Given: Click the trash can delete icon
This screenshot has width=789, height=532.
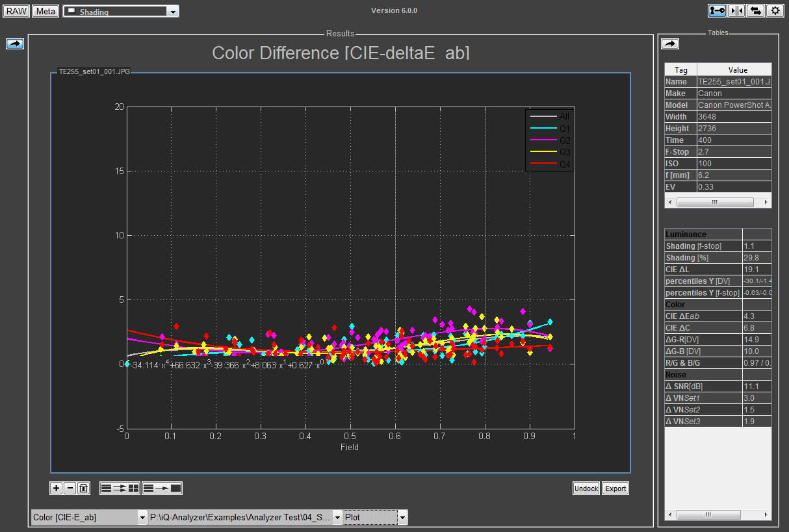Looking at the screenshot, I should [x=83, y=488].
